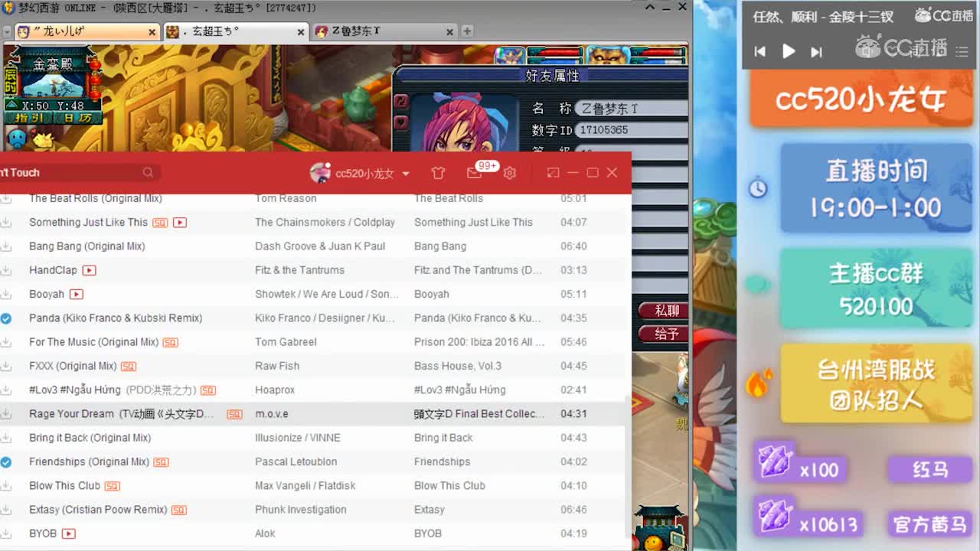Click the SQ badge on Rage Your Dream
Image resolution: width=980 pixels, height=551 pixels.
coord(234,414)
